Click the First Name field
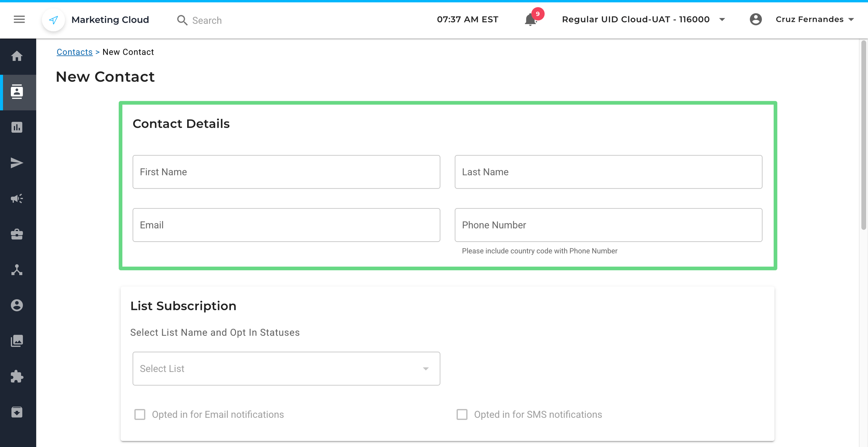The width and height of the screenshot is (868, 447). [286, 172]
